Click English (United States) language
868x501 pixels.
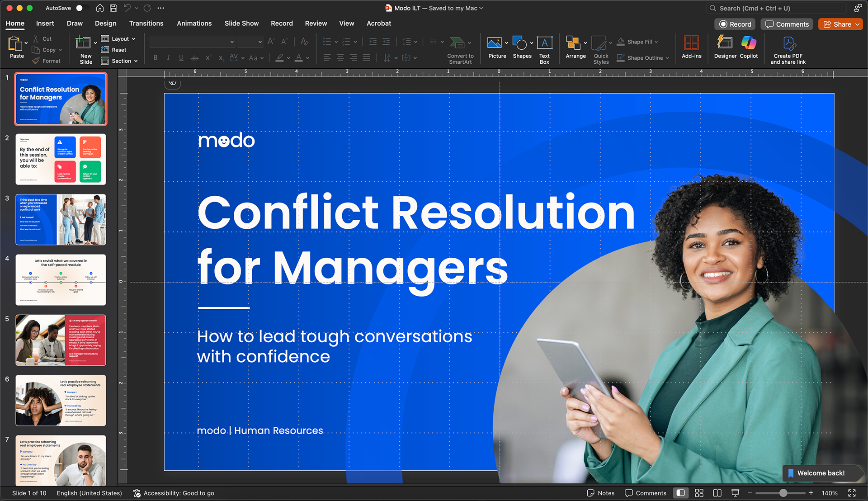(x=89, y=493)
